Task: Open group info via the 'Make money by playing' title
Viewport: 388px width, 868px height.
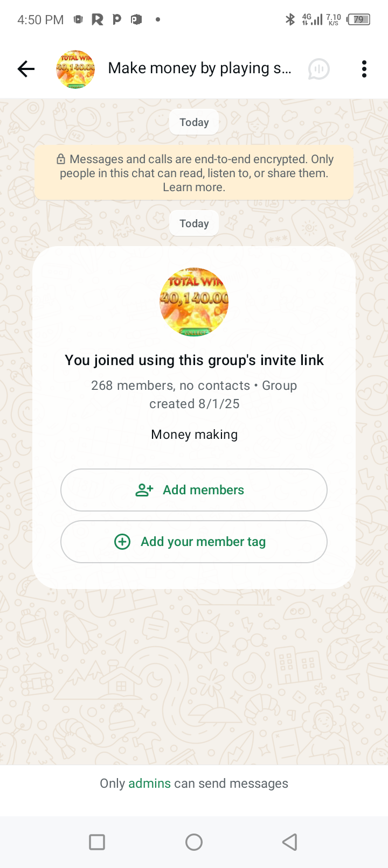Action: pos(199,68)
